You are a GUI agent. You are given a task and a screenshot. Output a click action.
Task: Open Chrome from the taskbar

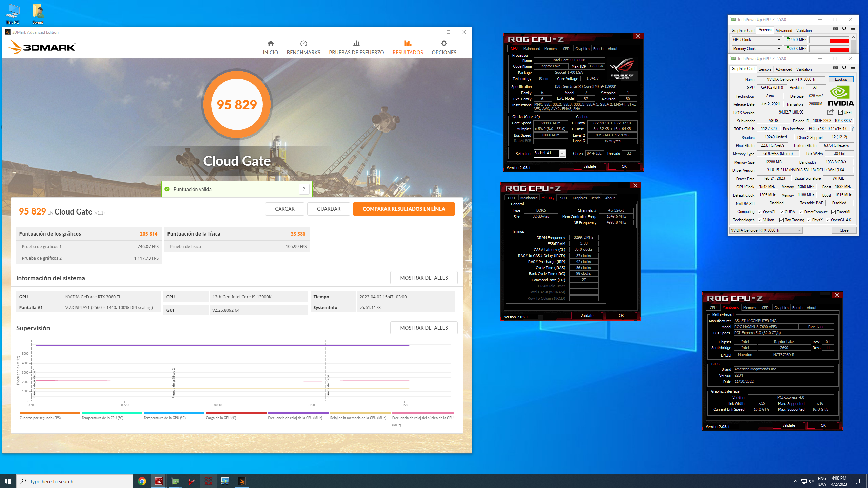point(142,481)
